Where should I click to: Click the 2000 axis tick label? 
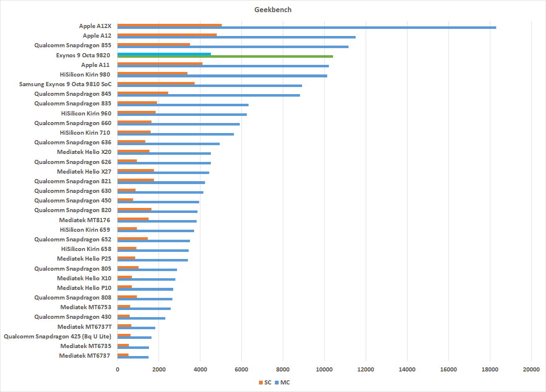point(159,369)
